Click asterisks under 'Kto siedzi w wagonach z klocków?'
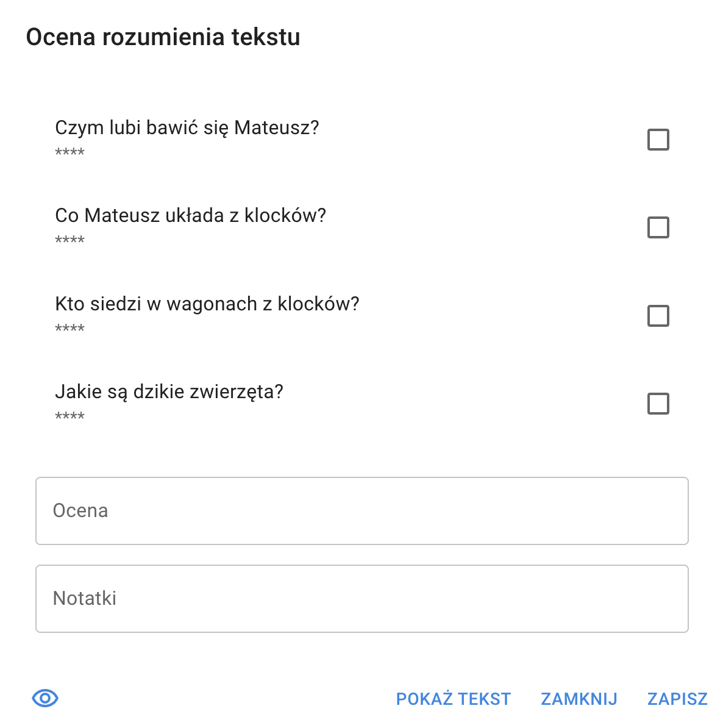 pos(70,329)
